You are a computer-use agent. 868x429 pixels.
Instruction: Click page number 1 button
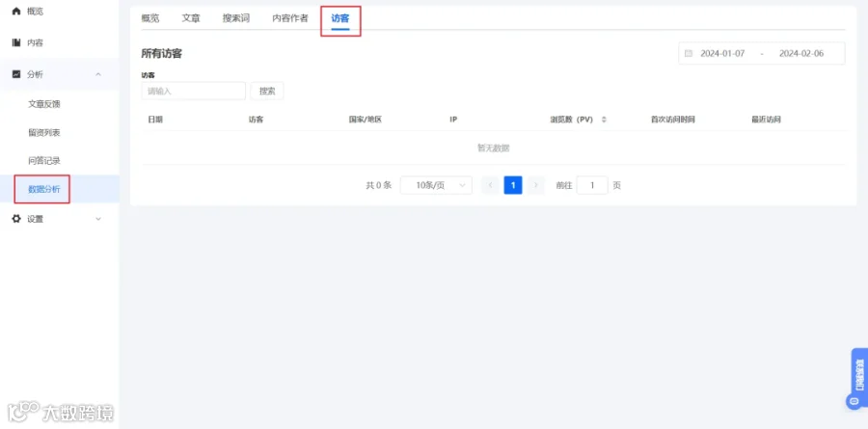513,185
